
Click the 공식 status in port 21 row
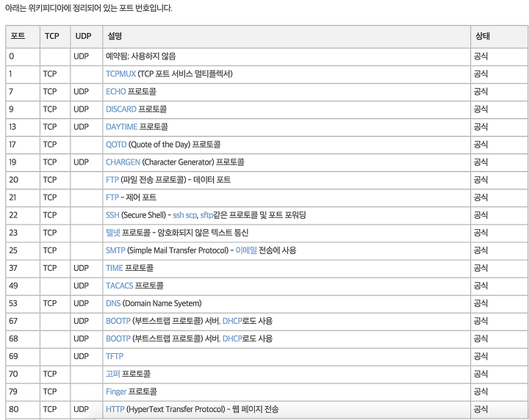(481, 198)
